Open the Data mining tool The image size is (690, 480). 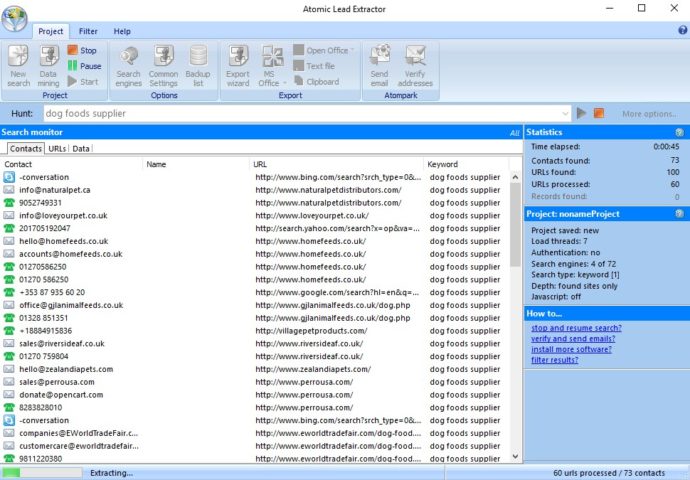click(x=48, y=64)
